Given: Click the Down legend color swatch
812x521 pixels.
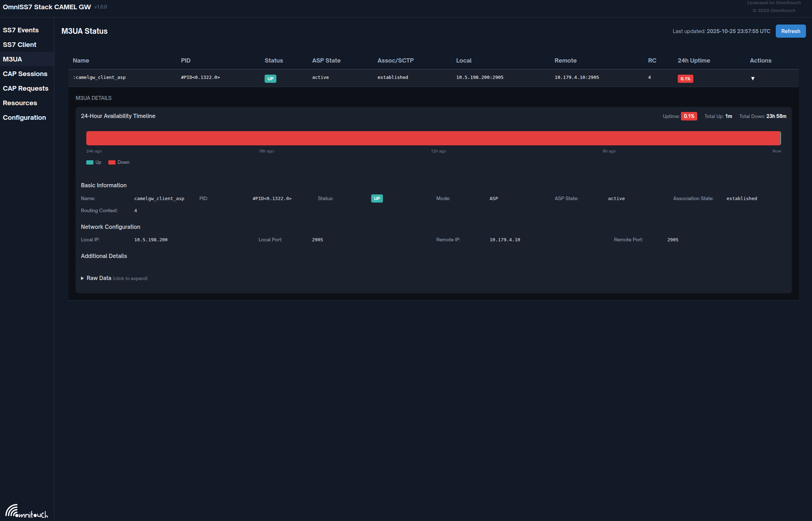Looking at the screenshot, I should (112, 162).
